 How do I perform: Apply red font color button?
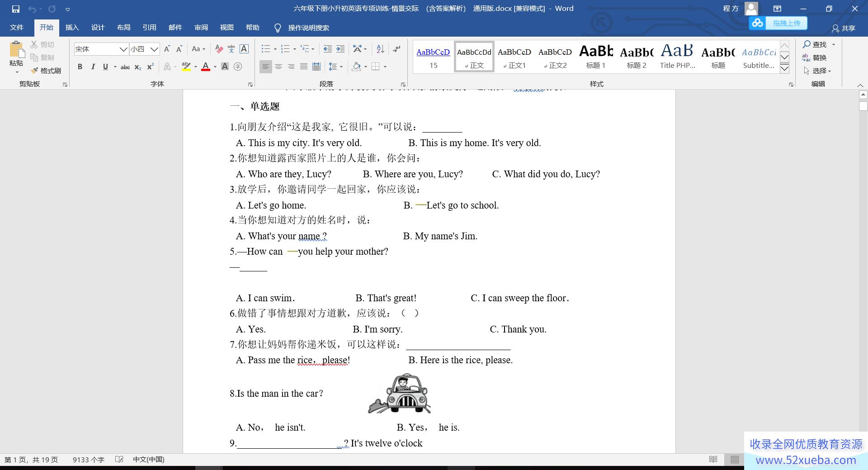[x=206, y=67]
